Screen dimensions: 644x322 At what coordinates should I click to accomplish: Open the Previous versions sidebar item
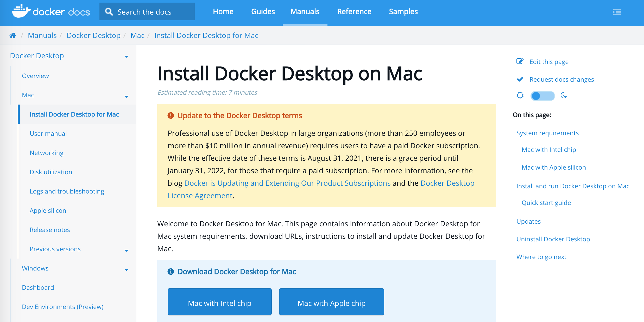click(x=55, y=249)
